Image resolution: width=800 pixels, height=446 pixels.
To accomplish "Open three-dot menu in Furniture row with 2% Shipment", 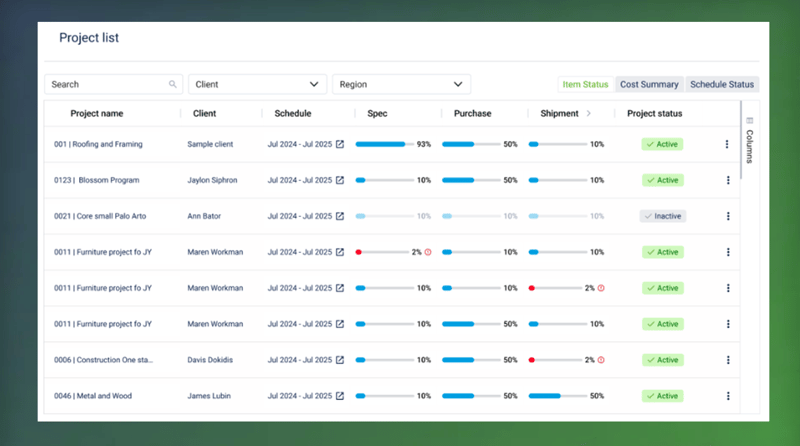I will 728,288.
